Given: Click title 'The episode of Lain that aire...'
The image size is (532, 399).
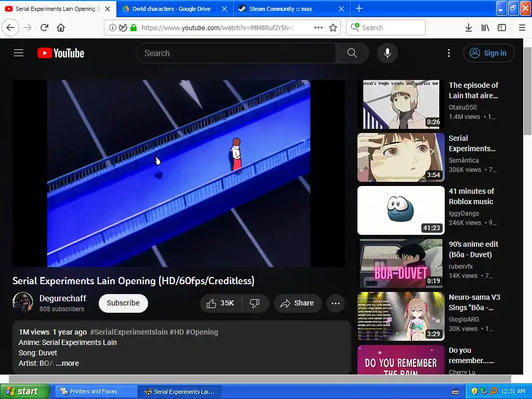Looking at the screenshot, I should (x=473, y=90).
